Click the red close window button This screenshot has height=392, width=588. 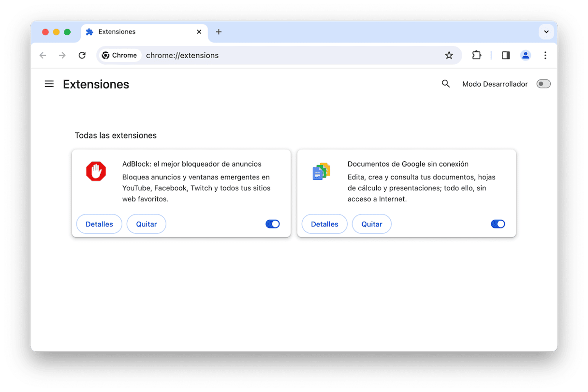click(x=45, y=32)
